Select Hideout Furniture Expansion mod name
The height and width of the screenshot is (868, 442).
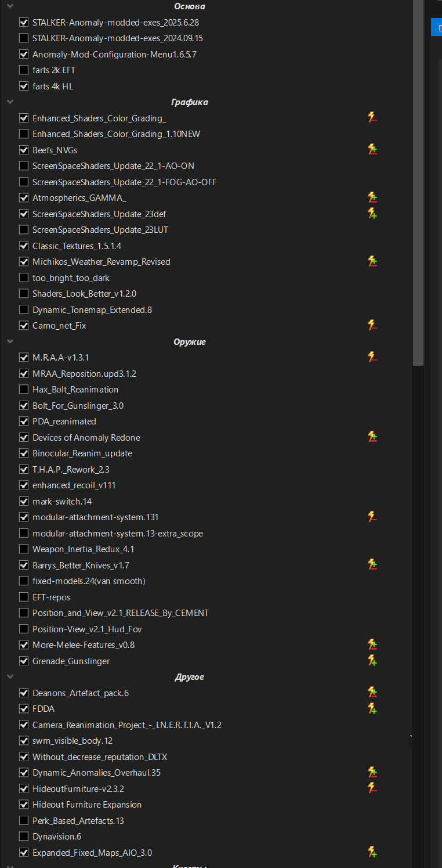coord(87,805)
